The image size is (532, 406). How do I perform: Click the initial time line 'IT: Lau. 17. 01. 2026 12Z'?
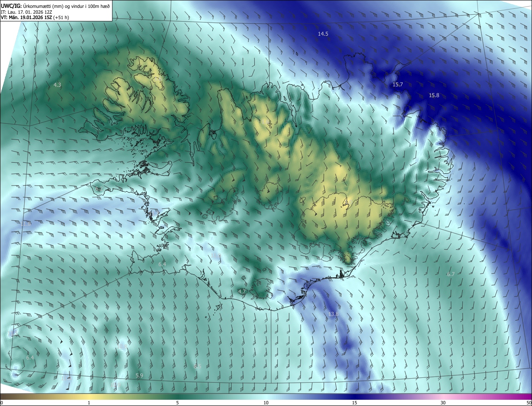[27, 12]
